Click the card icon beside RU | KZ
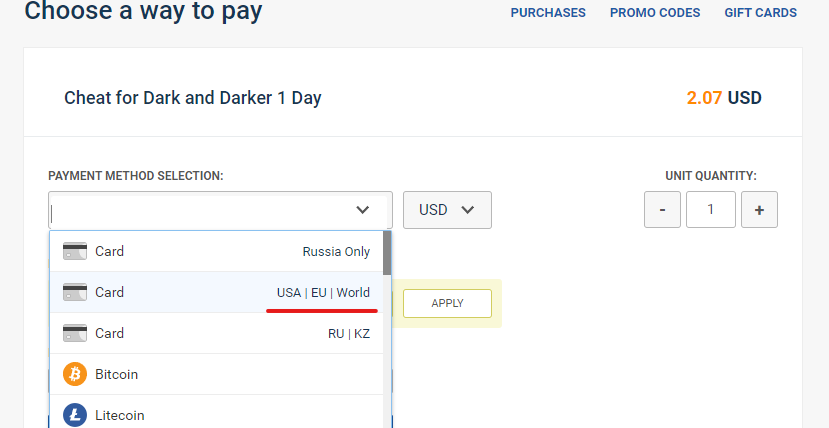The width and height of the screenshot is (829, 428). click(x=75, y=333)
